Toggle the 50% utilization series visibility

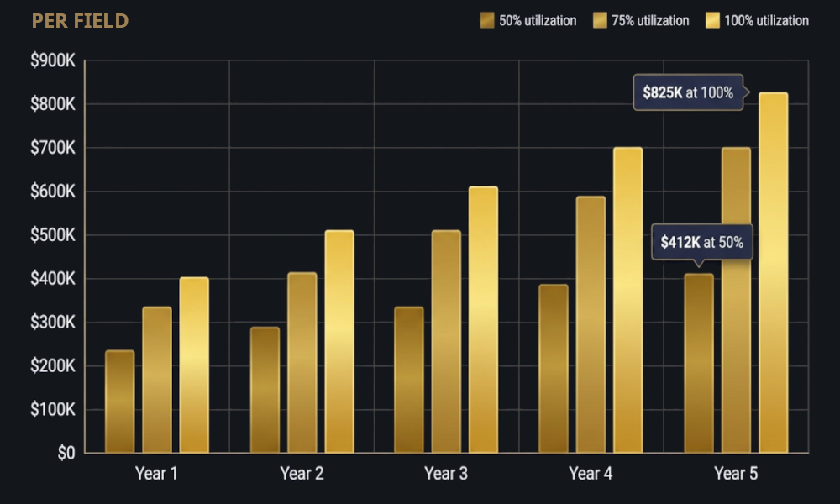coord(486,20)
